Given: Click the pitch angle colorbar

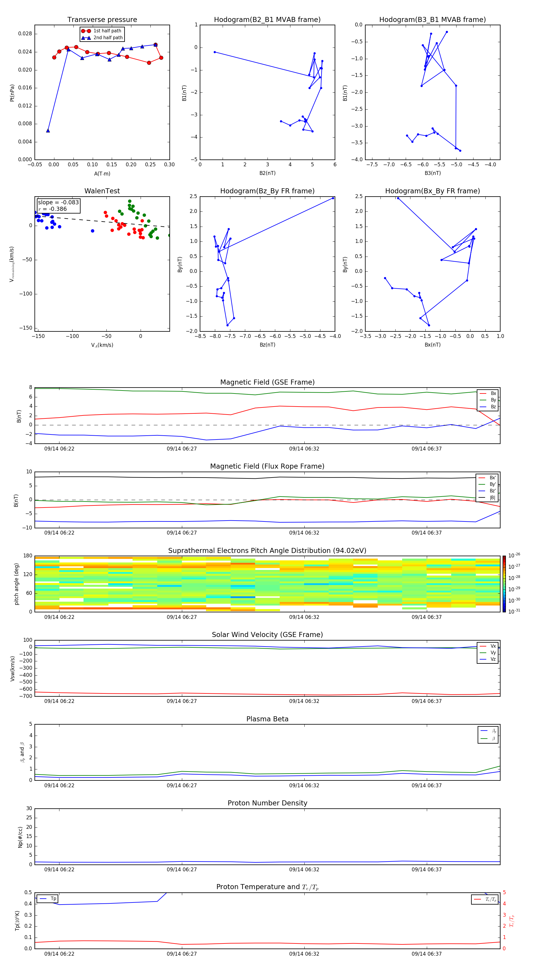Looking at the screenshot, I should click(504, 584).
